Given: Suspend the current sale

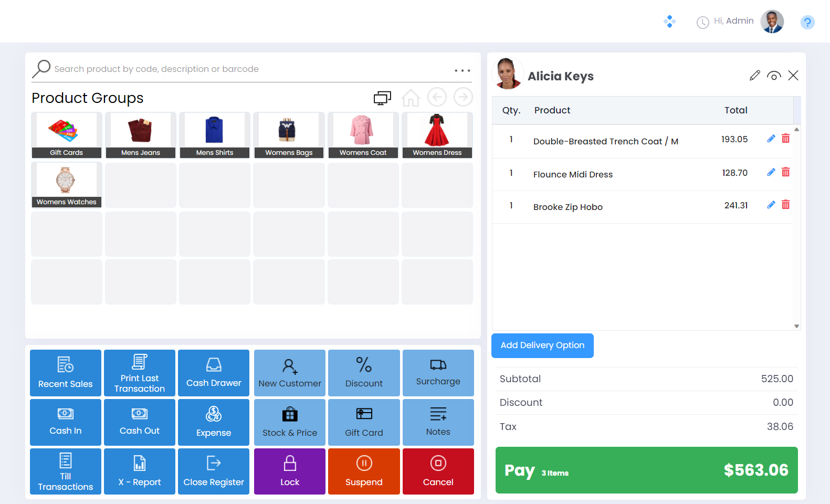Looking at the screenshot, I should 364,471.
